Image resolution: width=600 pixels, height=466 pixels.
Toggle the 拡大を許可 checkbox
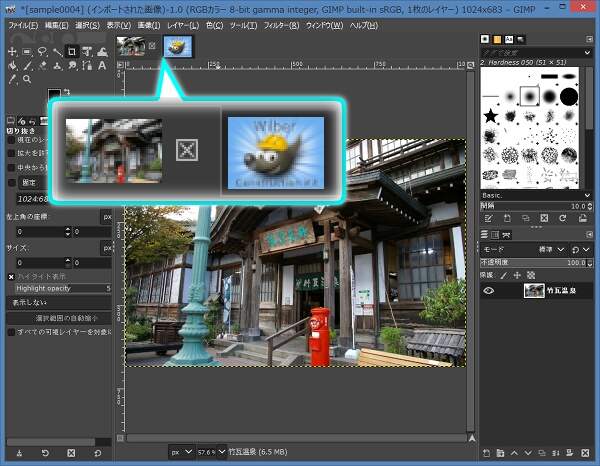tap(11, 153)
